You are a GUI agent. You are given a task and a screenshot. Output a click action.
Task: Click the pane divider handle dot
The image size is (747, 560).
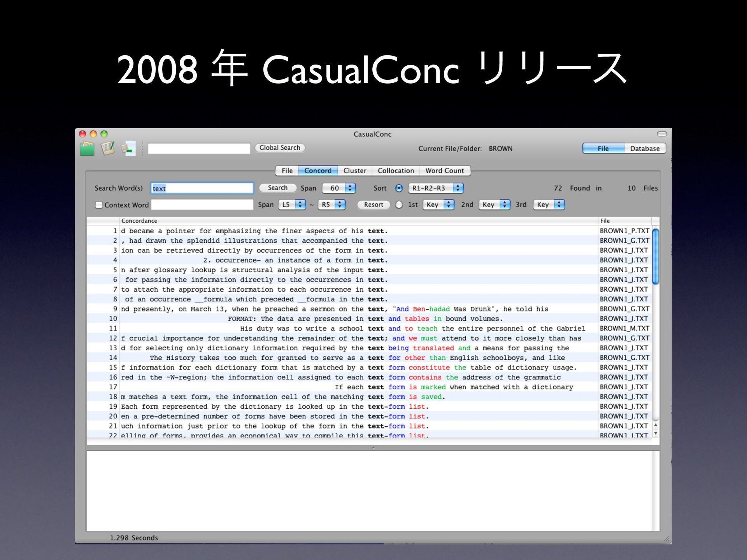pos(373,448)
